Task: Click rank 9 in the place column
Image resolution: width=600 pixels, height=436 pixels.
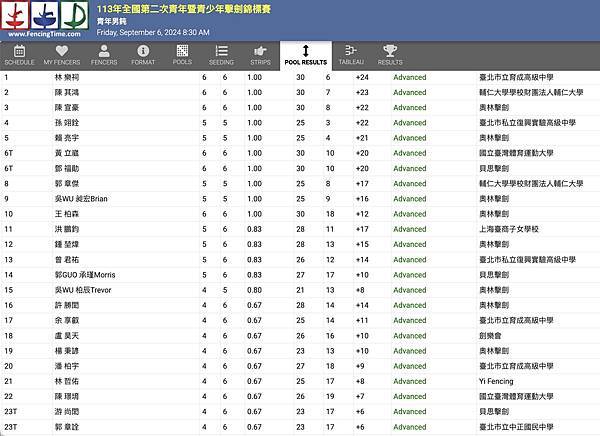Action: [7, 199]
